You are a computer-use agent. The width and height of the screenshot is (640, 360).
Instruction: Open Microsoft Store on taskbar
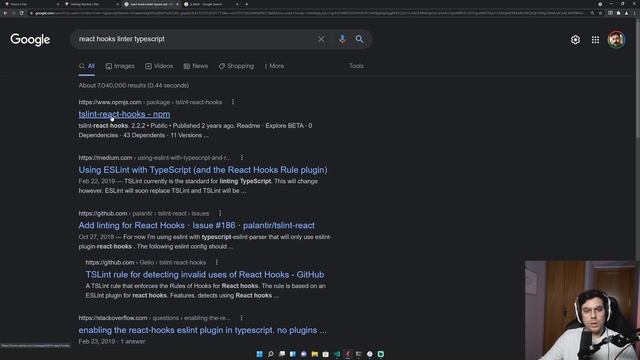325,354
